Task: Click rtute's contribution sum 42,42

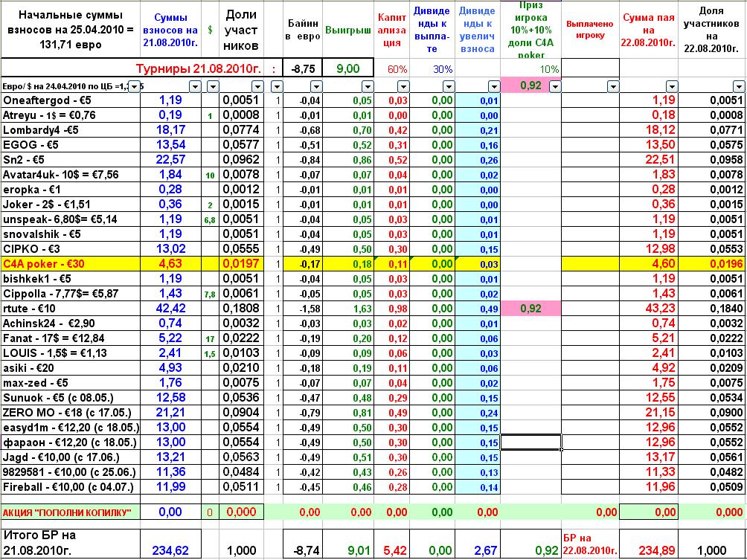Action: (171, 308)
